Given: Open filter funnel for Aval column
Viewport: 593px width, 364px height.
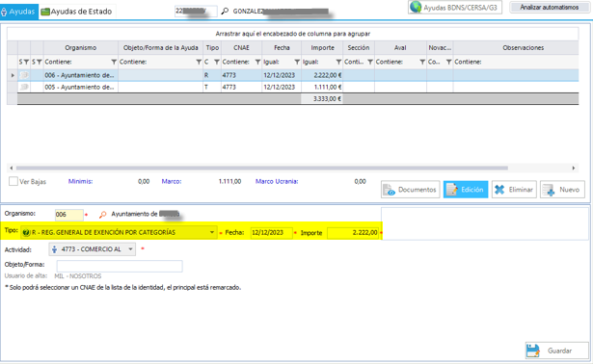Looking at the screenshot, I should tap(422, 62).
